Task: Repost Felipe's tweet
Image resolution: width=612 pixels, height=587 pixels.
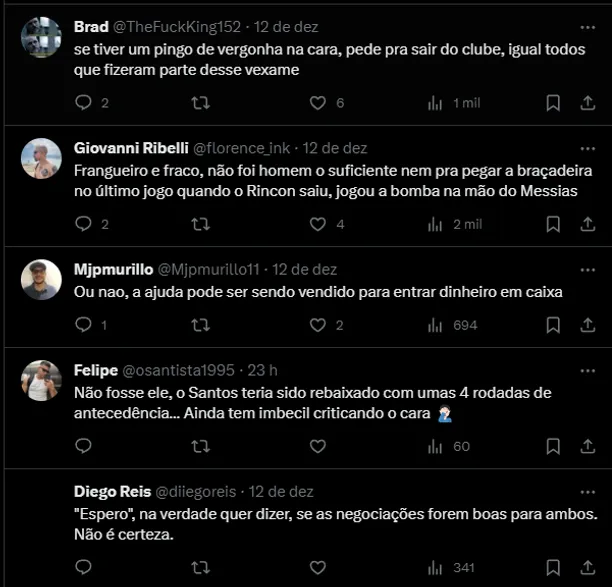Action: (x=200, y=446)
